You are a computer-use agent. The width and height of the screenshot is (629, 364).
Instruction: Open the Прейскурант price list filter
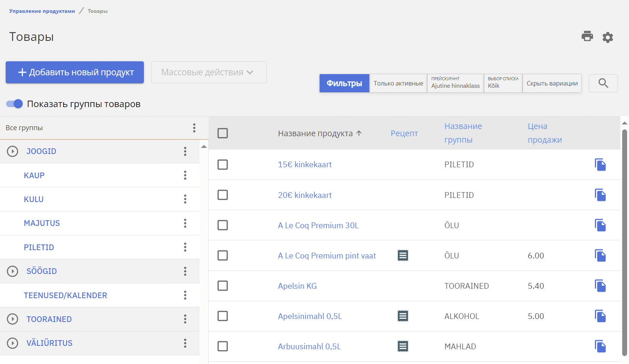(455, 83)
